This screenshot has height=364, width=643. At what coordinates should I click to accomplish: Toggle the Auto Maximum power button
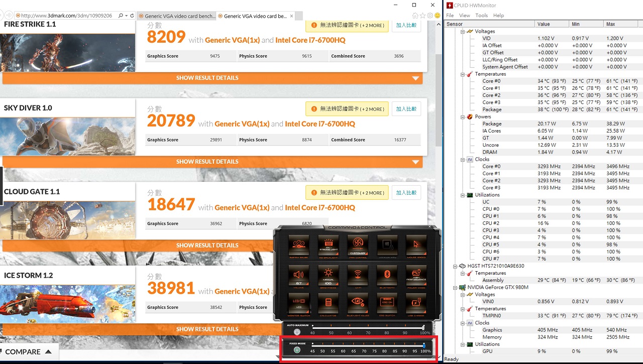[x=297, y=332]
